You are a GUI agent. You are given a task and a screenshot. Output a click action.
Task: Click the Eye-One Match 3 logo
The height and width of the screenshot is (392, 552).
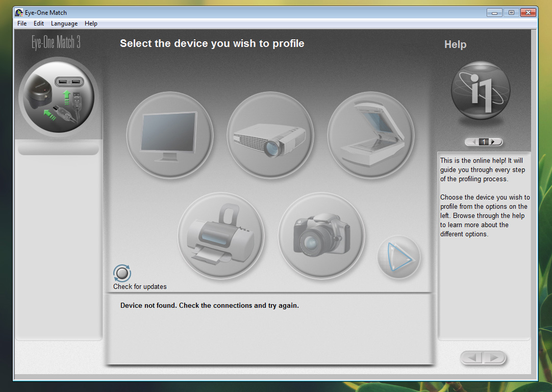[56, 42]
